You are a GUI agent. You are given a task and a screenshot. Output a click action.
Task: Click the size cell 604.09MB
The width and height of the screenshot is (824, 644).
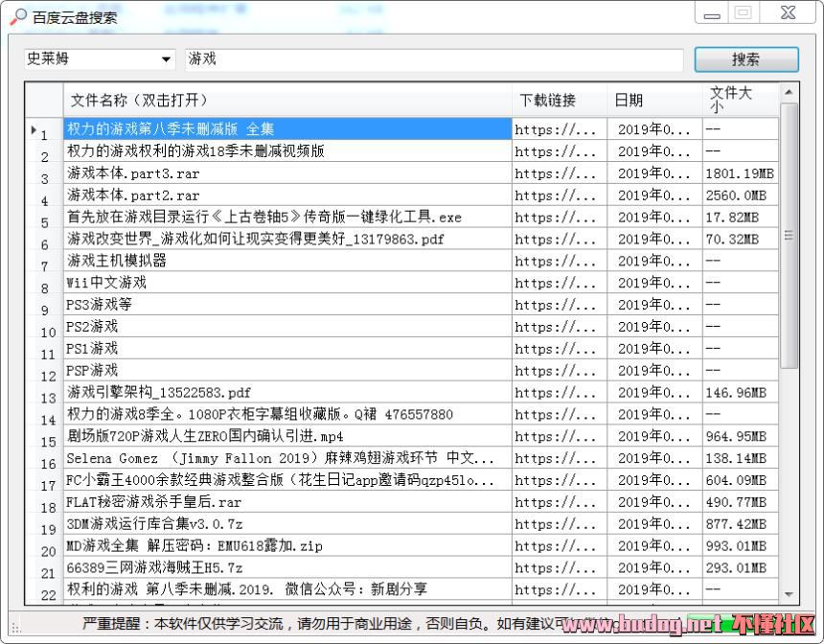pyautogui.click(x=740, y=479)
